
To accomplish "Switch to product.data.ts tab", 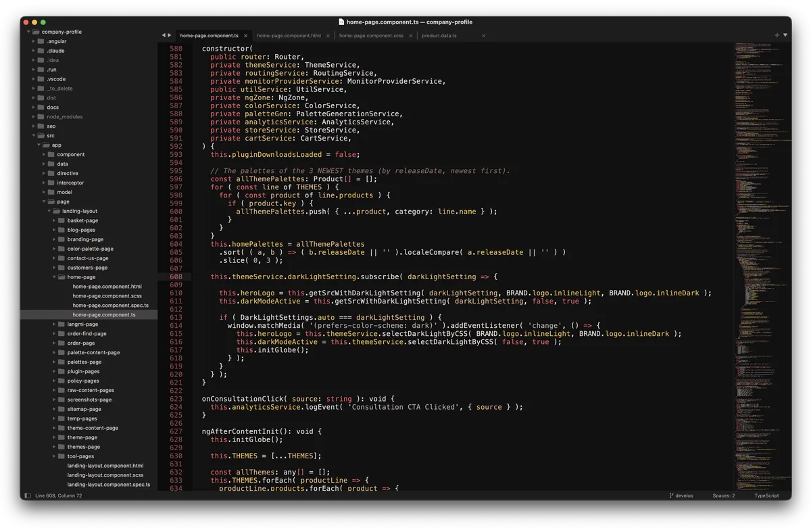I will coord(439,36).
